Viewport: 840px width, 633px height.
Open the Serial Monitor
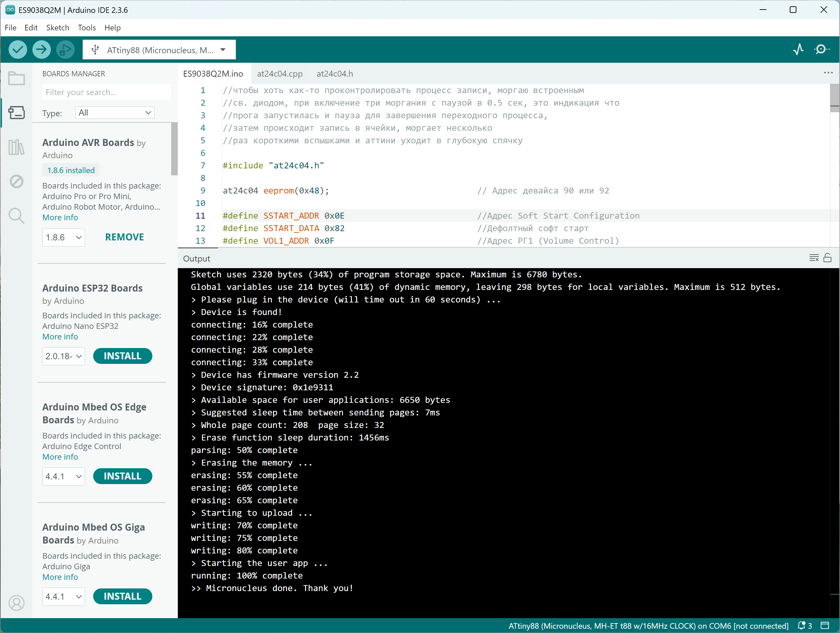[822, 49]
